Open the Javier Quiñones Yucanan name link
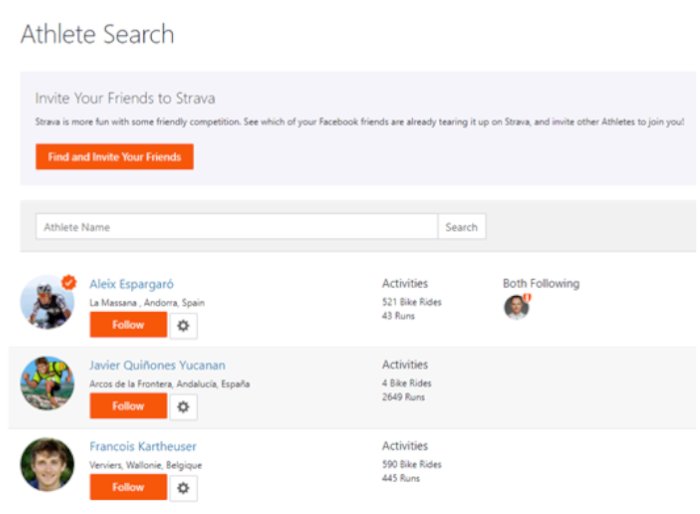The image size is (700, 514). (x=157, y=365)
